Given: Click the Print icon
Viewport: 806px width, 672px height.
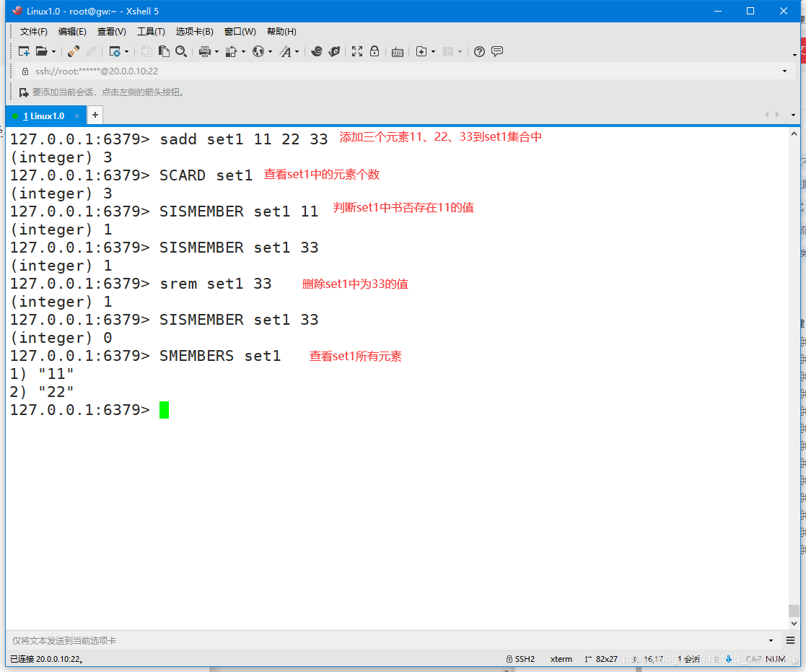Looking at the screenshot, I should tap(205, 51).
